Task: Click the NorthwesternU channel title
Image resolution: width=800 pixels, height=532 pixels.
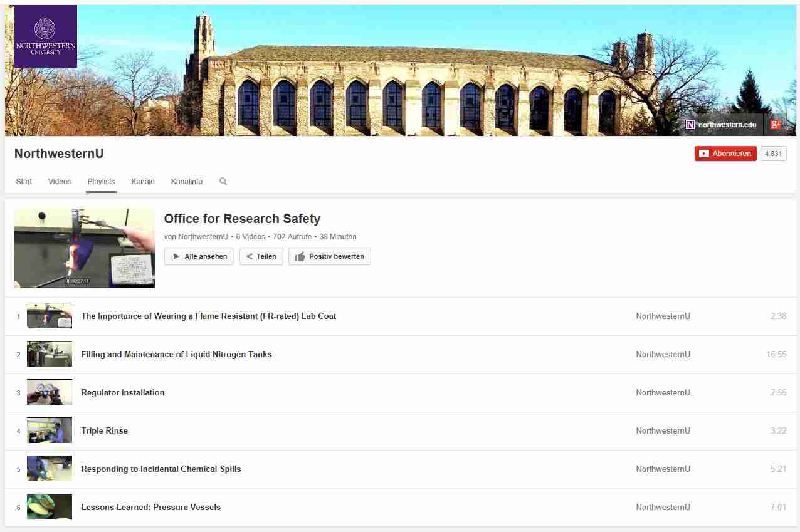Action: (59, 154)
